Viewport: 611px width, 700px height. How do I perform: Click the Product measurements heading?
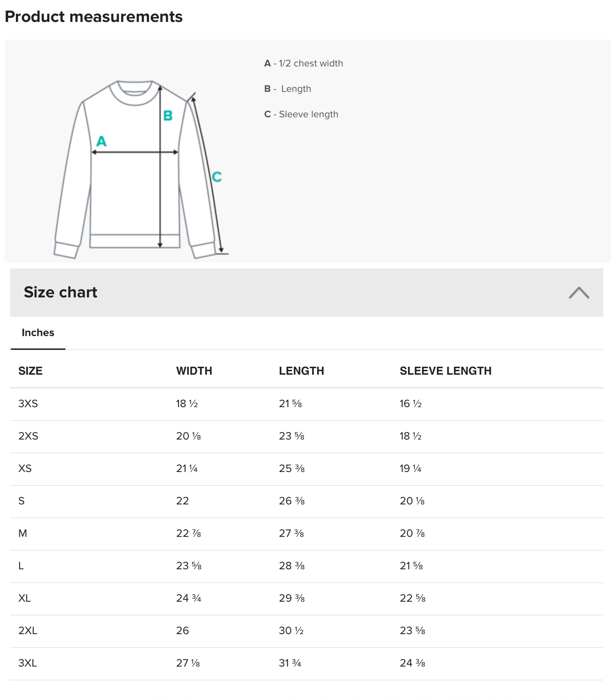94,17
